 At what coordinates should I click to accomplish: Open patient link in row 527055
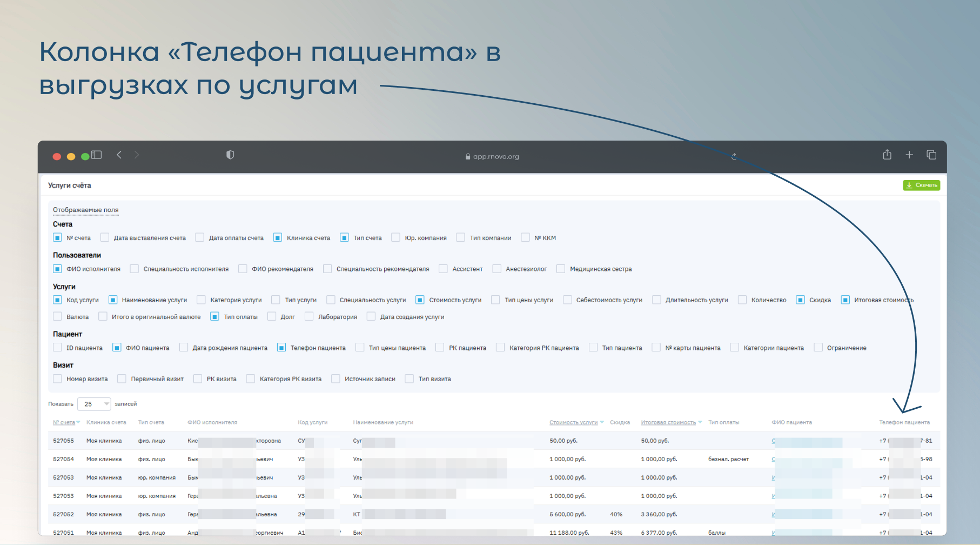tap(774, 441)
